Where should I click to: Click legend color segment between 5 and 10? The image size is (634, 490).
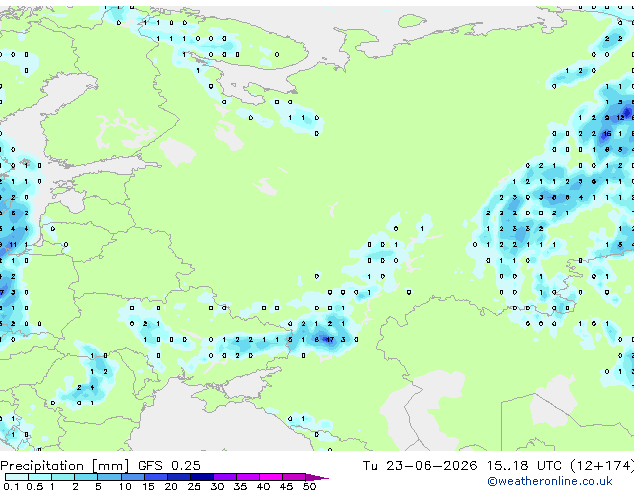point(109,477)
